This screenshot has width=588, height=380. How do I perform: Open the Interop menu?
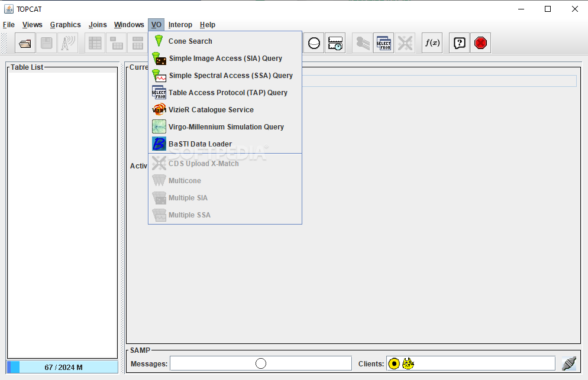180,25
